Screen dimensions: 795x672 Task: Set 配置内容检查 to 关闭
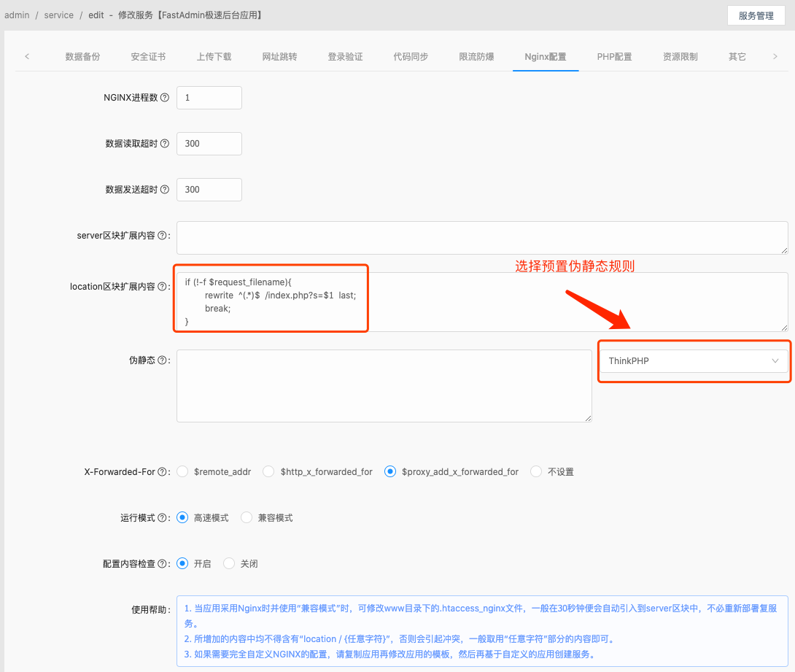(x=230, y=563)
